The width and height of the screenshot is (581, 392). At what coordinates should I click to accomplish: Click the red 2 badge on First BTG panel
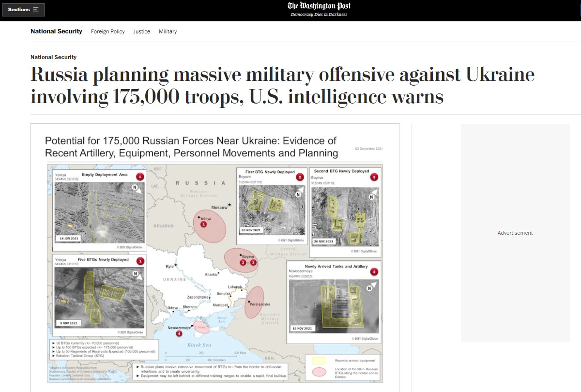(300, 177)
